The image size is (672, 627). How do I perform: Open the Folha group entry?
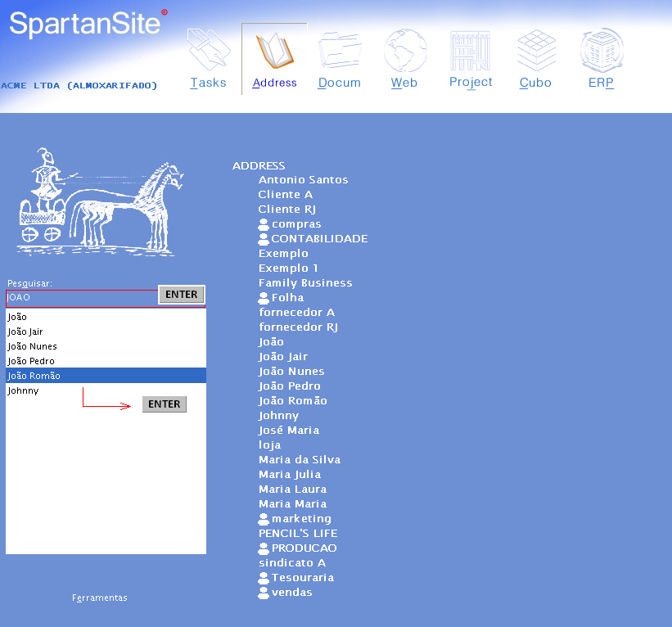287,298
